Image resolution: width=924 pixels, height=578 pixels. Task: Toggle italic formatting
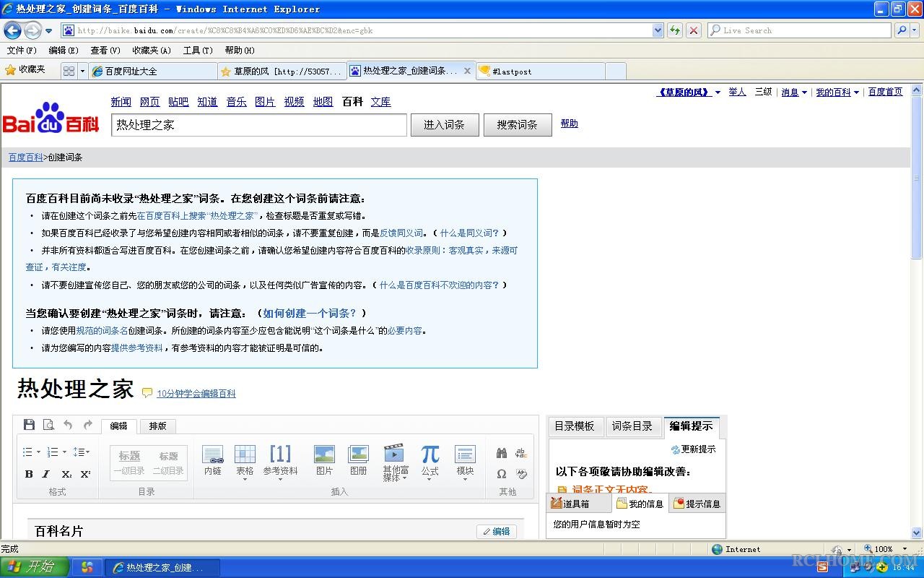click(46, 474)
